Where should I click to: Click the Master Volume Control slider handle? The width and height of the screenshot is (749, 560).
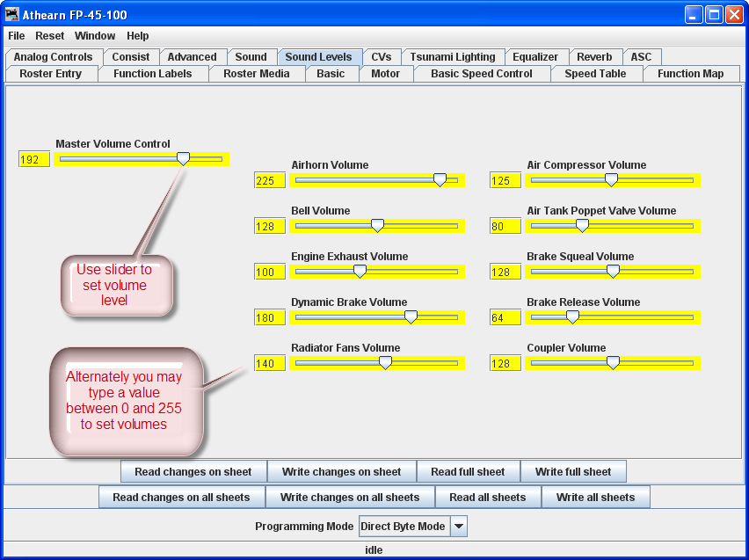click(183, 159)
